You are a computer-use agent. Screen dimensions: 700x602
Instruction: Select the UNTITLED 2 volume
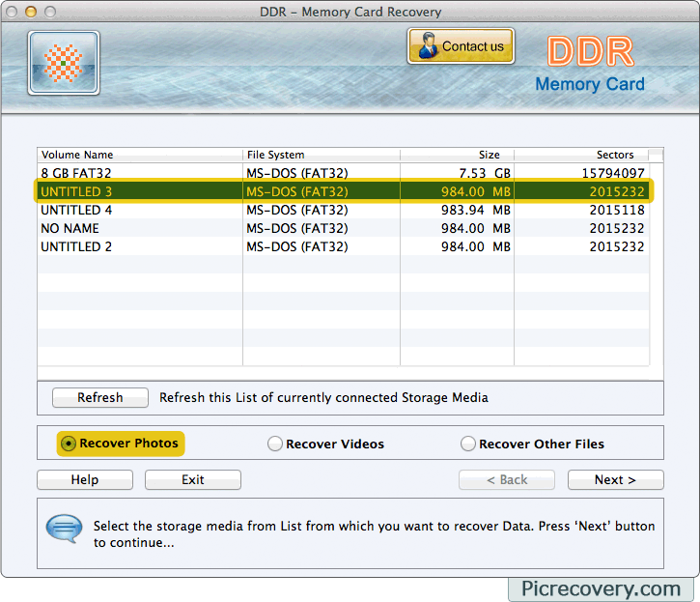[344, 246]
